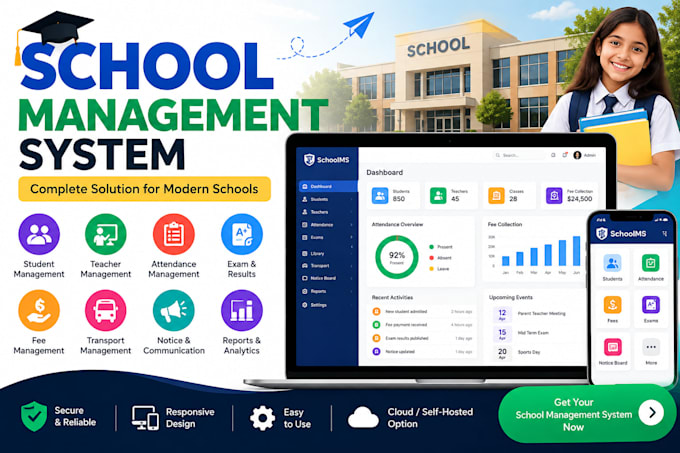Open the Exam & Results icon
The height and width of the screenshot is (453, 680).
[x=242, y=234]
